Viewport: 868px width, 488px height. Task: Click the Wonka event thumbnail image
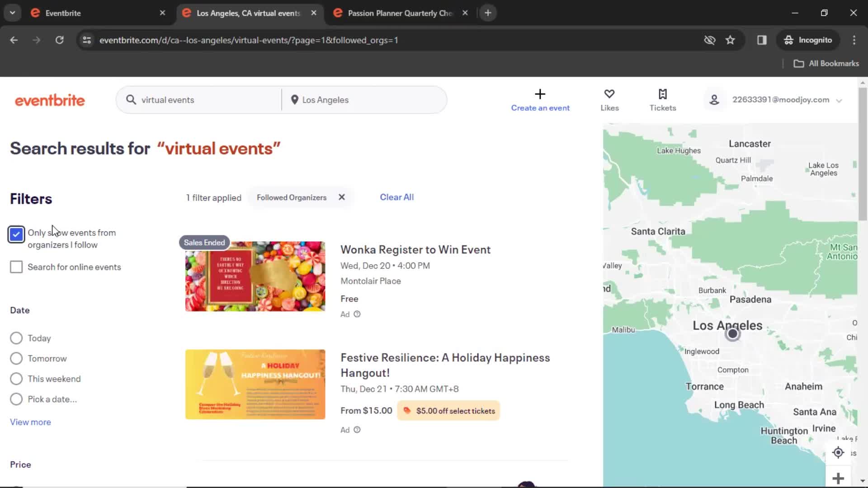coord(255,276)
